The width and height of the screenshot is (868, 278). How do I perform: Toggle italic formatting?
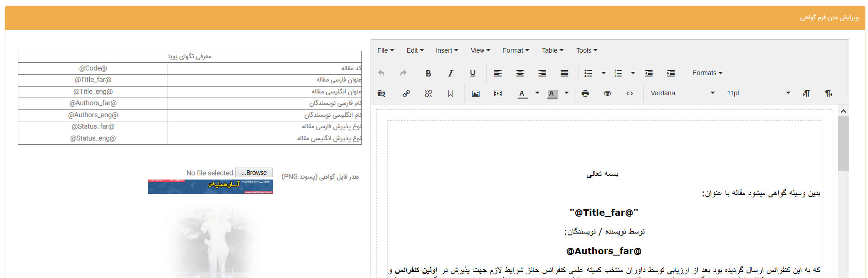click(x=450, y=73)
